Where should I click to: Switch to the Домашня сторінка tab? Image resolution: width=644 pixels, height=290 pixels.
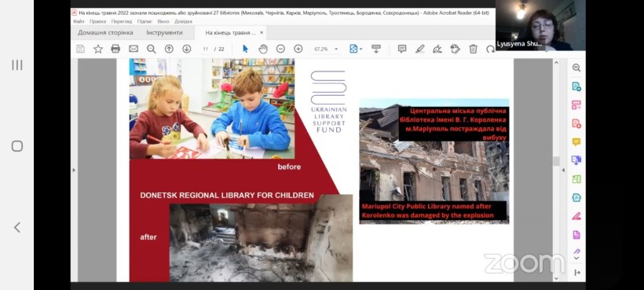tap(105, 32)
